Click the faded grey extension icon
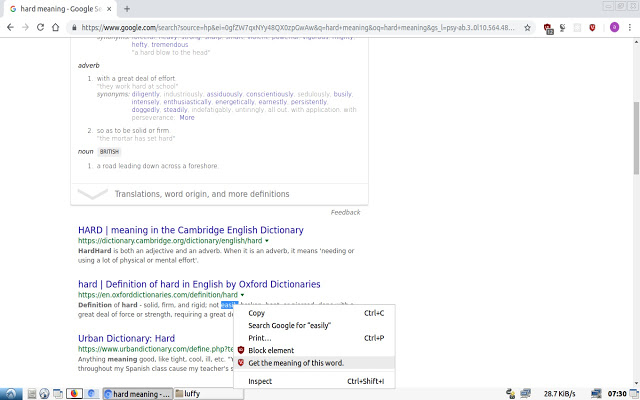 [577, 28]
